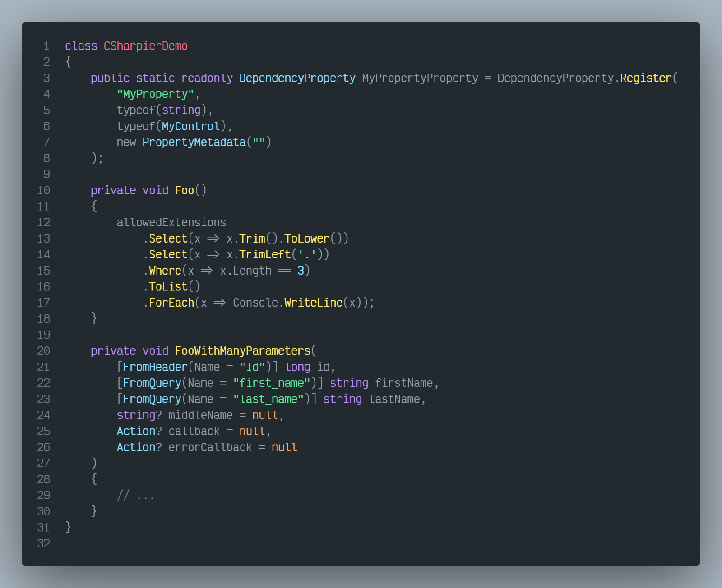
Task: Click the allowedExtensions identifier
Action: pos(171,223)
